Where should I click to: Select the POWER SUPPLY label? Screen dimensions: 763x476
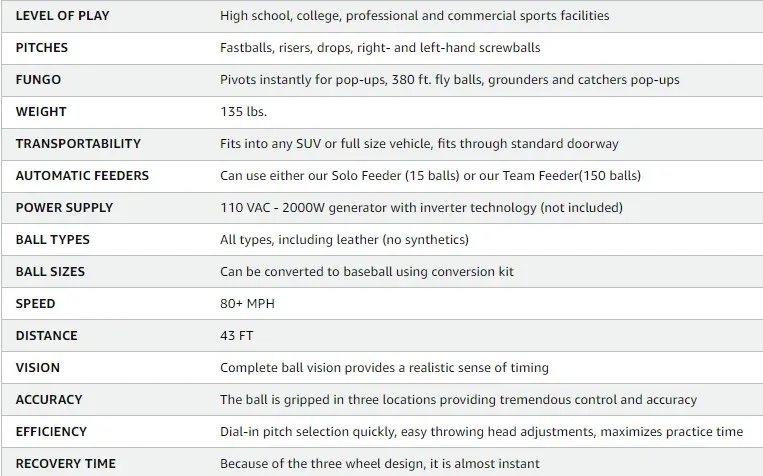coord(64,208)
